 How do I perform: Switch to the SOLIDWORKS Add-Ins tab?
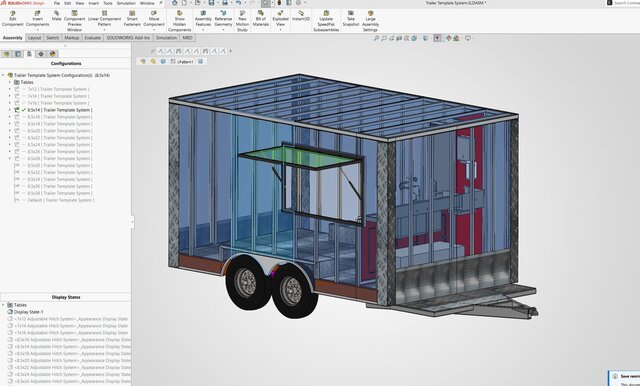[x=128, y=38]
